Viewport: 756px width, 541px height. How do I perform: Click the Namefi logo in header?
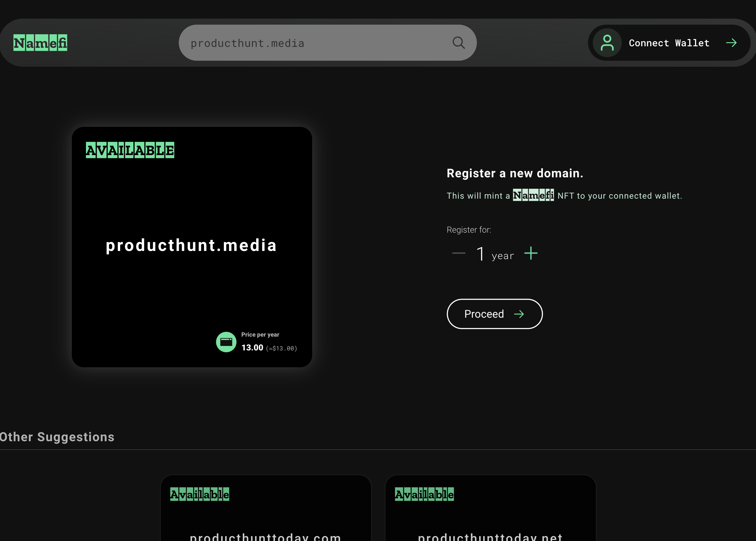pyautogui.click(x=40, y=43)
